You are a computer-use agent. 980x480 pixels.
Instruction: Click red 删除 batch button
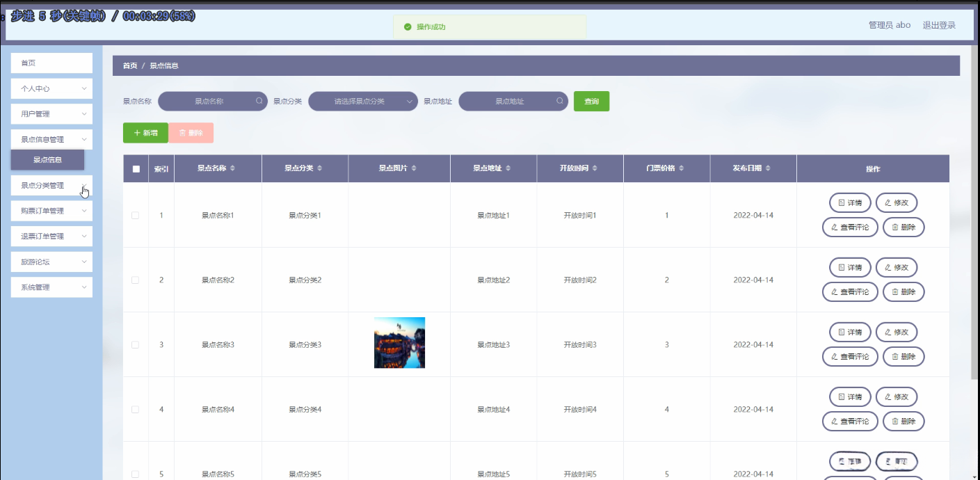(x=191, y=133)
